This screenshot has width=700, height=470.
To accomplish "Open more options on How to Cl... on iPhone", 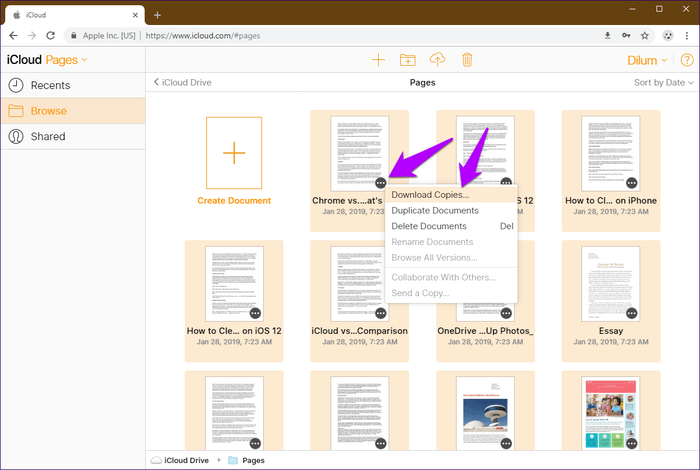I will point(632,183).
